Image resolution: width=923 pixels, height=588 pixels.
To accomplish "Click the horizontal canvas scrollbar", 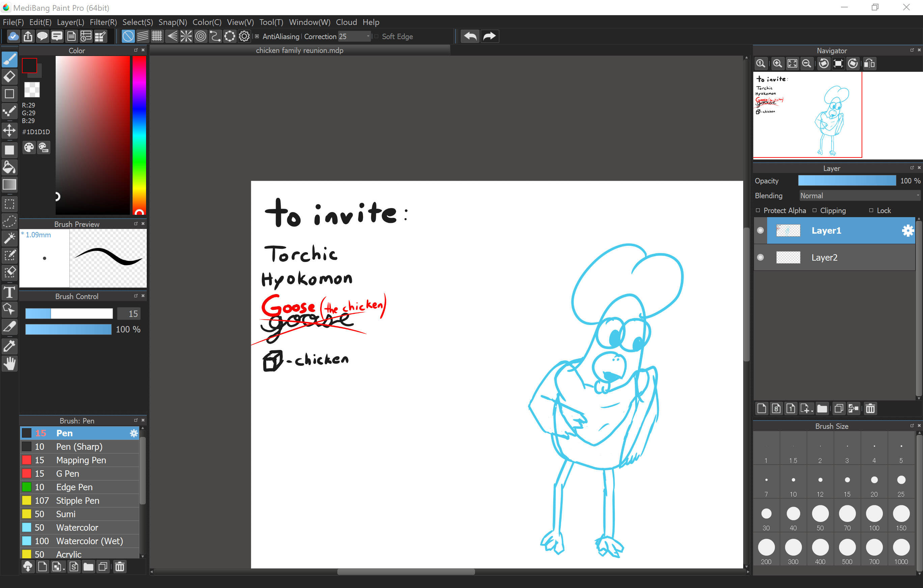I will tap(406, 572).
